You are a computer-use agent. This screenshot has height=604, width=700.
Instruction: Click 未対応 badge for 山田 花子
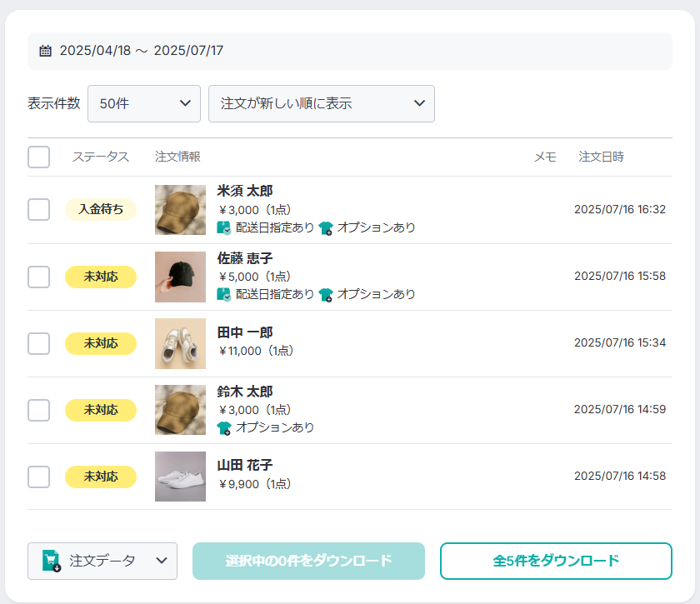(x=101, y=477)
